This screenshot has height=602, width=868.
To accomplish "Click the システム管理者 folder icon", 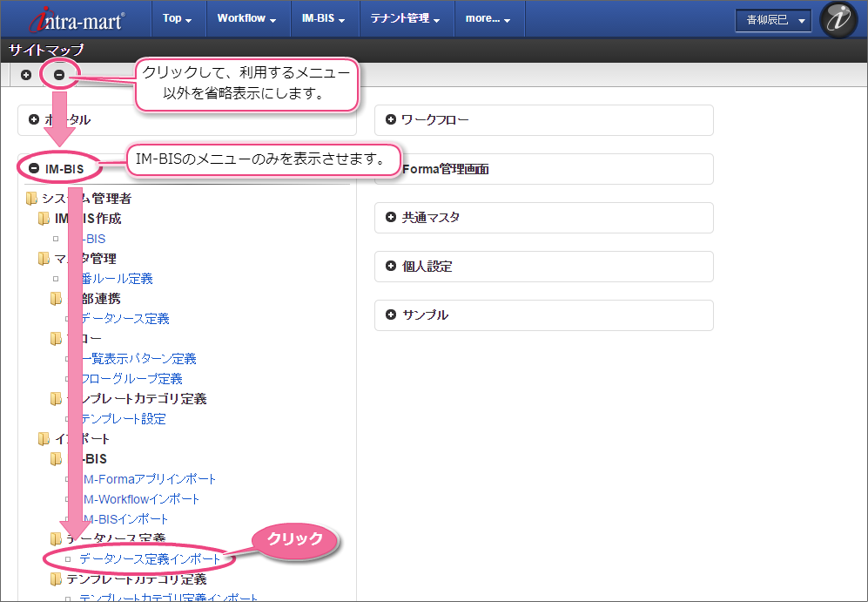I will (x=31, y=199).
